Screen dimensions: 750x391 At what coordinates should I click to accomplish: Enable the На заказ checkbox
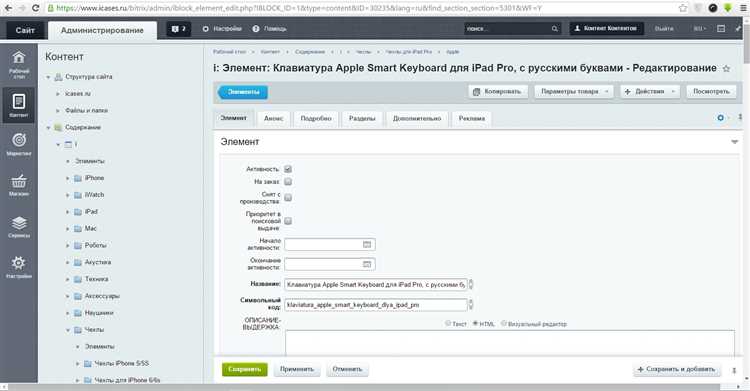[288, 181]
